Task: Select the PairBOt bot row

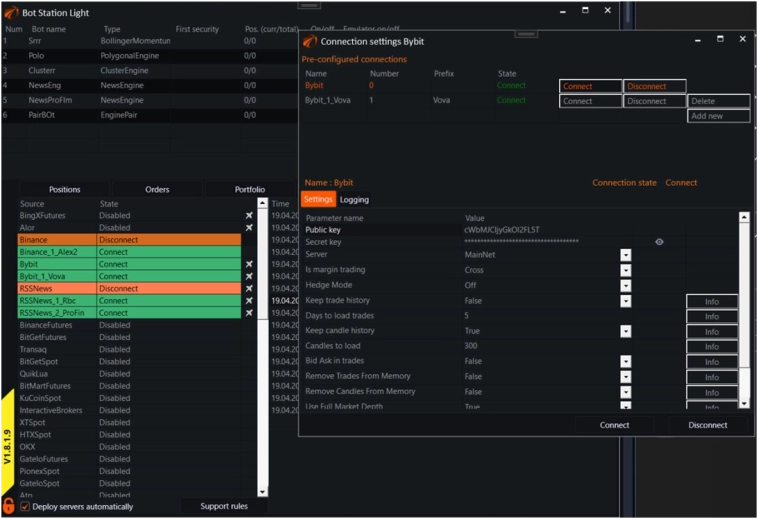Action: tap(150, 115)
